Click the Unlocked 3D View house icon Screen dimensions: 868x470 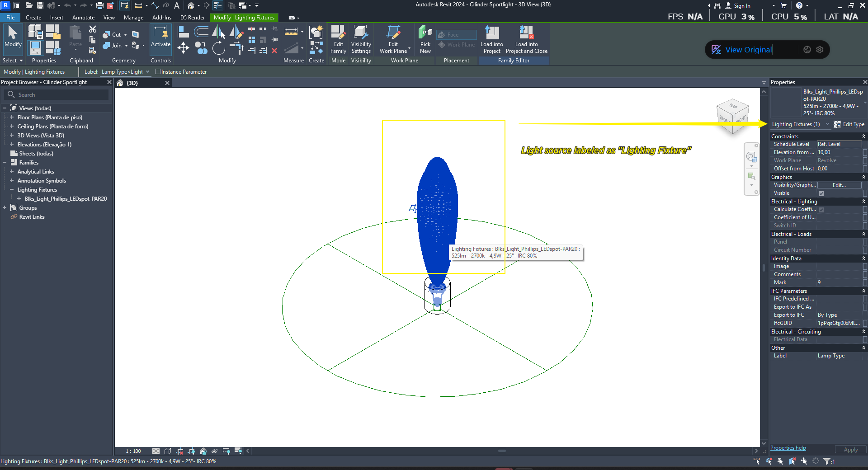[x=203, y=451]
